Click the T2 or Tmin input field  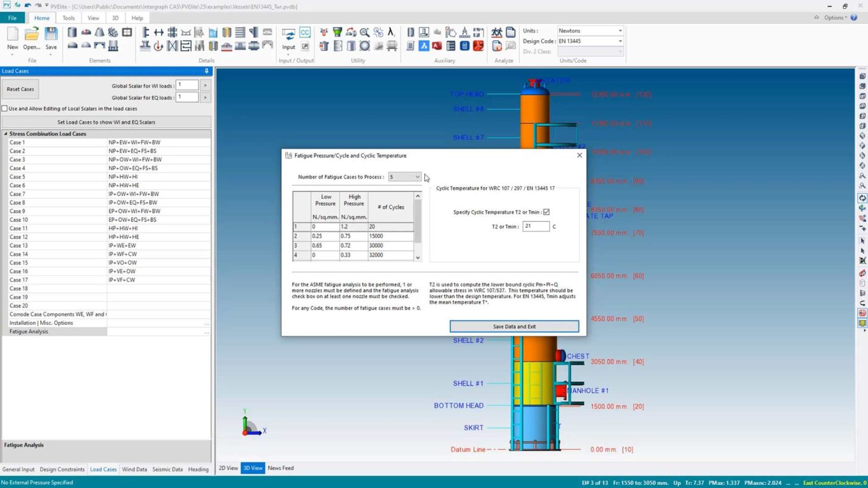tap(535, 227)
